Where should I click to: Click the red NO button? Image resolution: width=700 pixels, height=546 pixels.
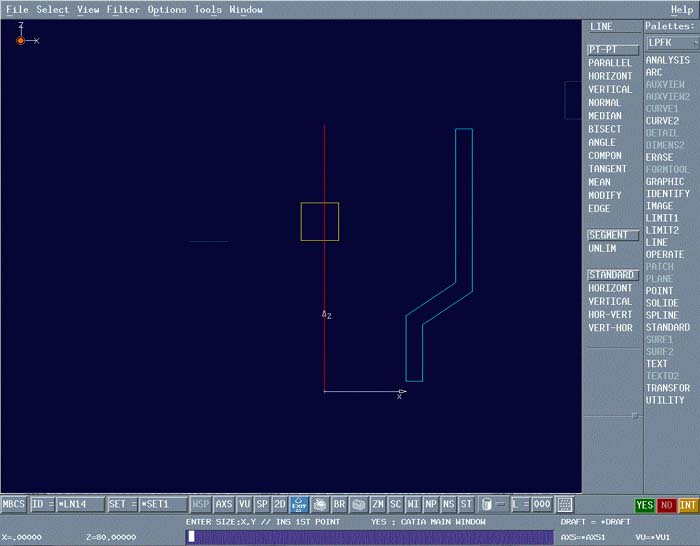tap(666, 505)
